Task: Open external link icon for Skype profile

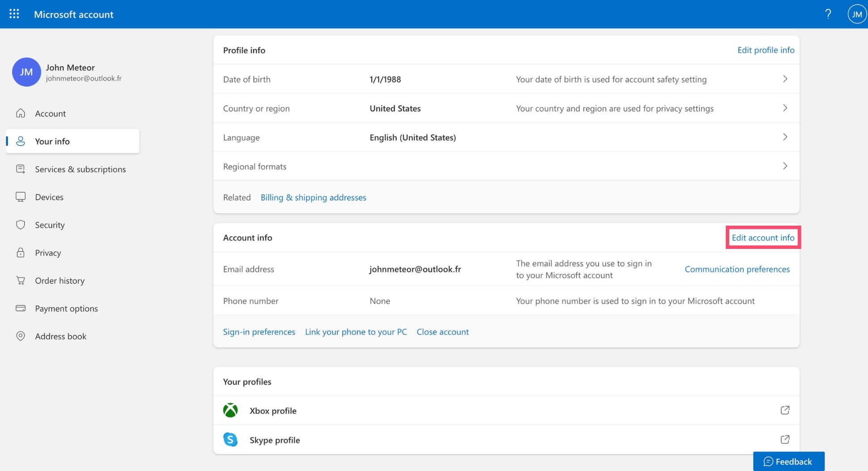Action: pos(785,440)
